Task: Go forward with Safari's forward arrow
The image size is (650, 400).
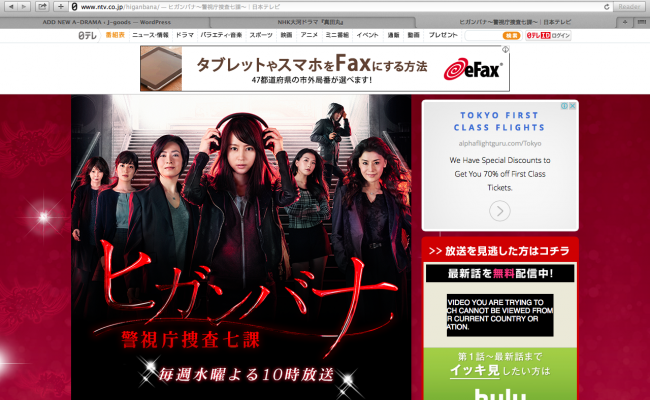Action: coord(24,7)
